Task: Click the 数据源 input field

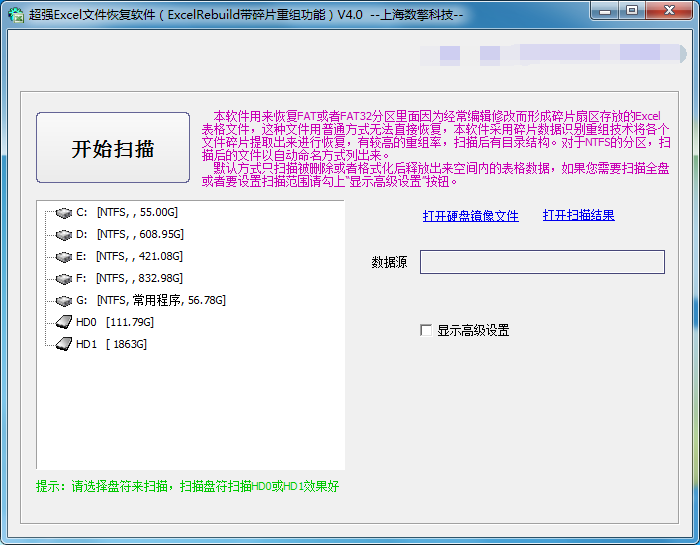Action: pyautogui.click(x=541, y=262)
